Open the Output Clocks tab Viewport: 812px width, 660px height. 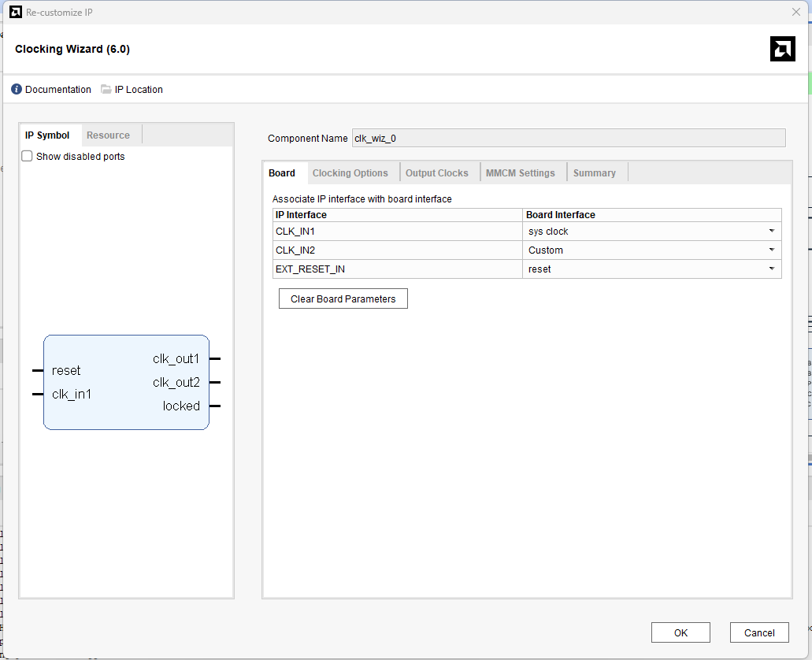(x=436, y=173)
